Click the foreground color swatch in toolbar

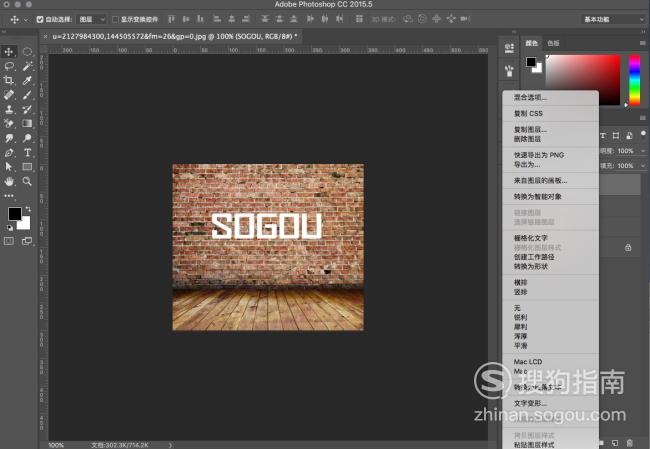coord(15,214)
